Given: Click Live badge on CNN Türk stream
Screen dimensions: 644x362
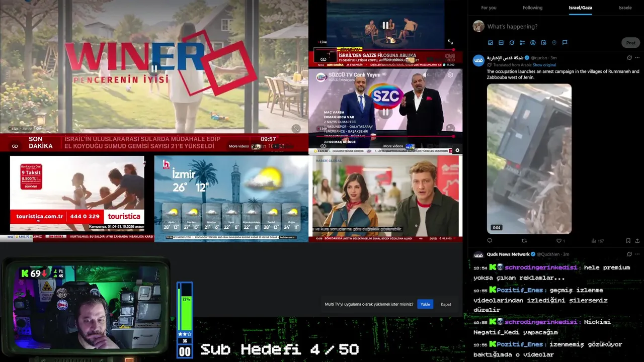Looking at the screenshot, I should coord(321,42).
